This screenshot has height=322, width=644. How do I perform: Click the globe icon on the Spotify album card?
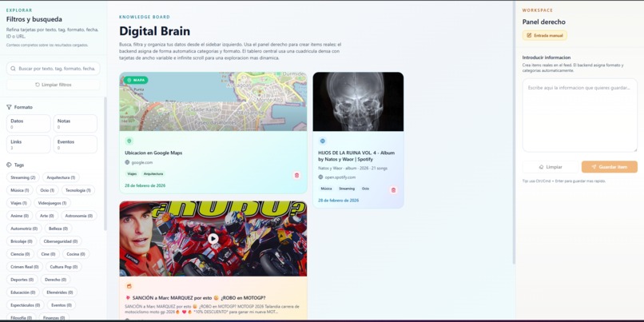(x=323, y=141)
